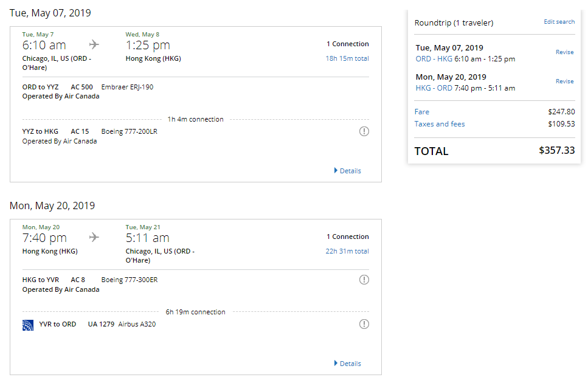This screenshot has width=588, height=380.
Task: Open Edit search link
Action: click(559, 22)
